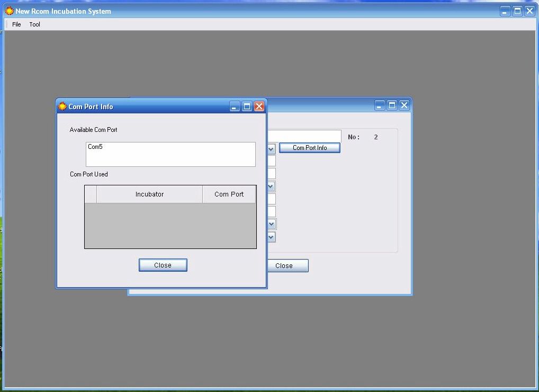
Task: Open the File menu
Action: point(16,24)
